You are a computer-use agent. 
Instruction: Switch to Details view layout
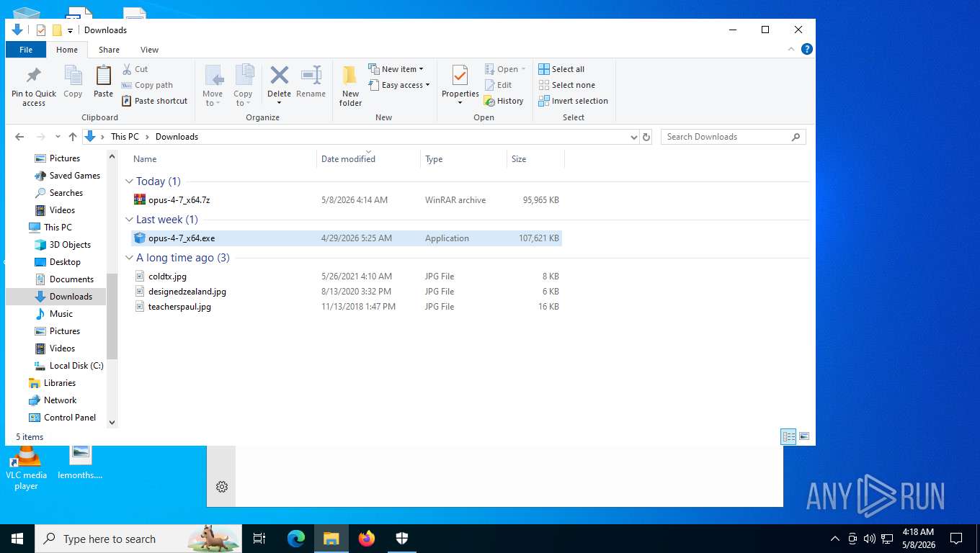click(789, 436)
